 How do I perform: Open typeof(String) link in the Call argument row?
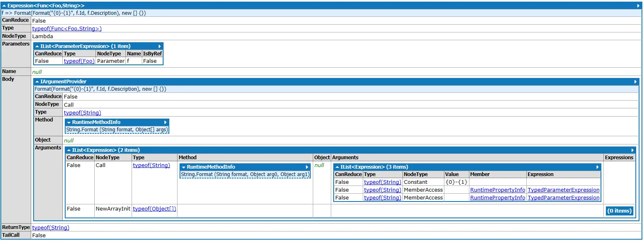(x=151, y=165)
